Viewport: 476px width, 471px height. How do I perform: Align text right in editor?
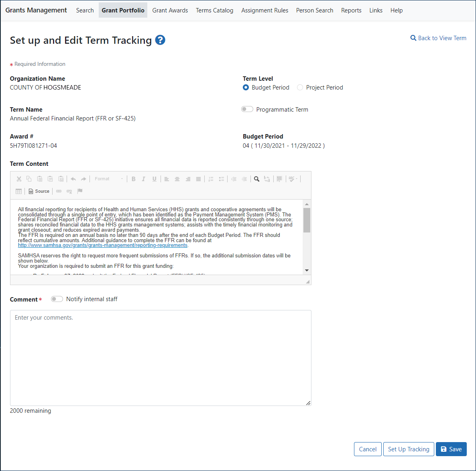tap(188, 179)
